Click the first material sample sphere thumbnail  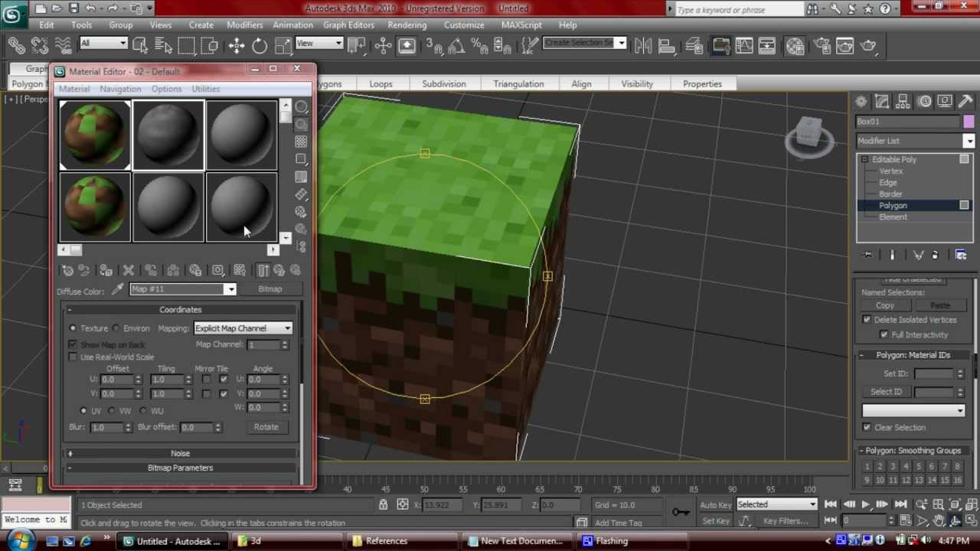[x=96, y=135]
